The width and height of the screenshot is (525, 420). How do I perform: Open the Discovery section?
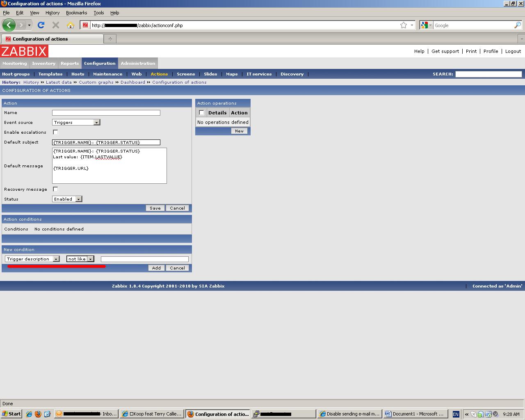tap(292, 74)
